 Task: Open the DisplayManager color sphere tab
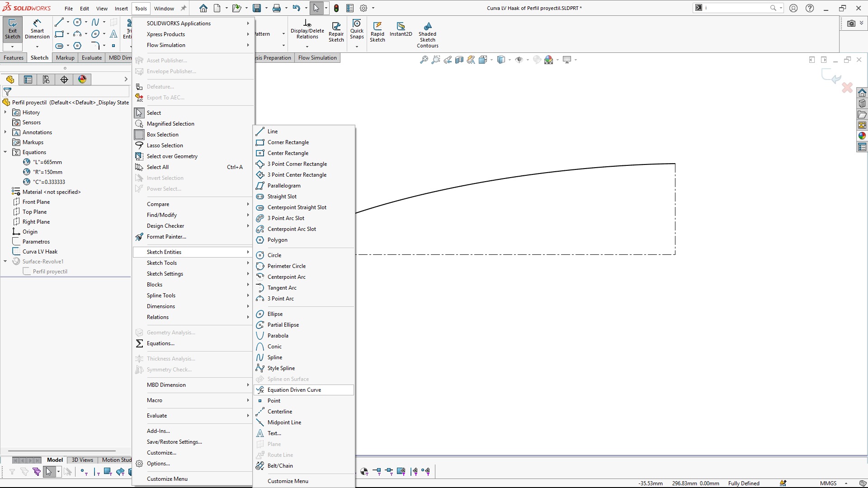click(82, 80)
